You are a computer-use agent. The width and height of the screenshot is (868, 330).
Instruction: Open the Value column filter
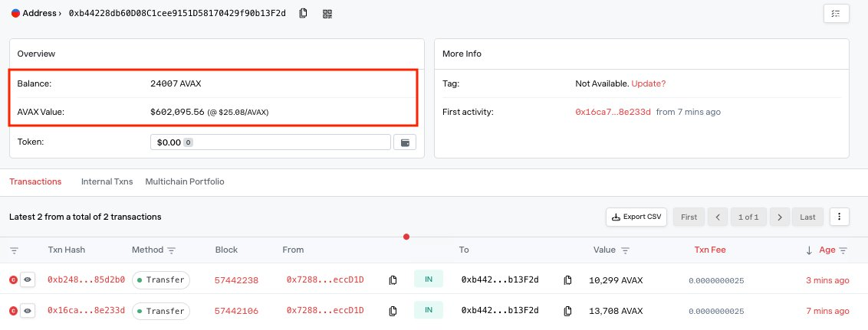(x=625, y=250)
